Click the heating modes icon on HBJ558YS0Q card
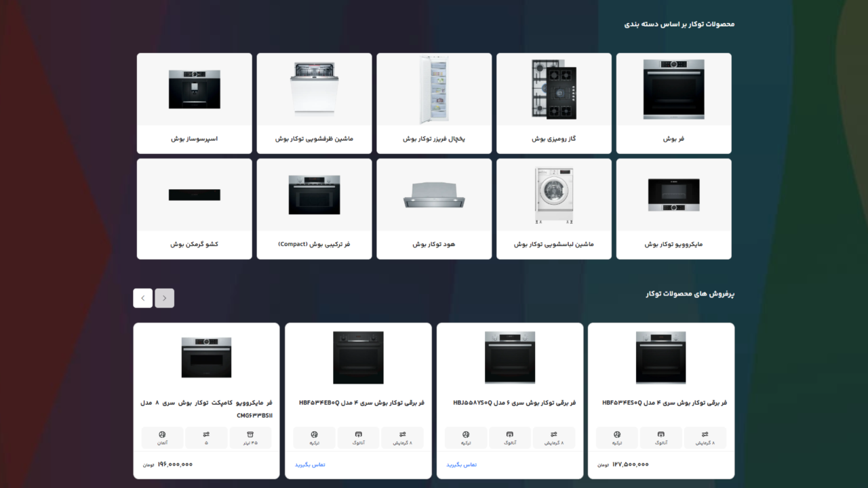This screenshot has width=868, height=488. point(553,434)
